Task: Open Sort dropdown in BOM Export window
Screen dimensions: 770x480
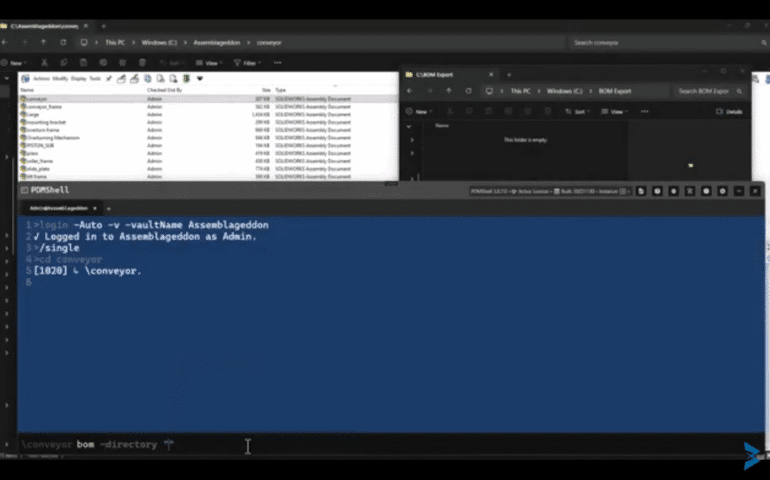Action: pyautogui.click(x=578, y=112)
